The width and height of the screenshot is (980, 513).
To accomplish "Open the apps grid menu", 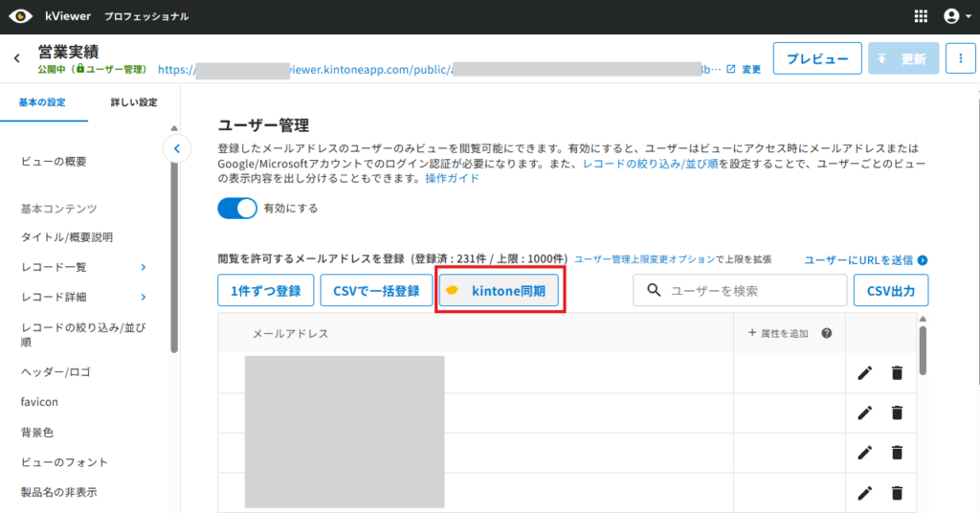I will click(921, 16).
